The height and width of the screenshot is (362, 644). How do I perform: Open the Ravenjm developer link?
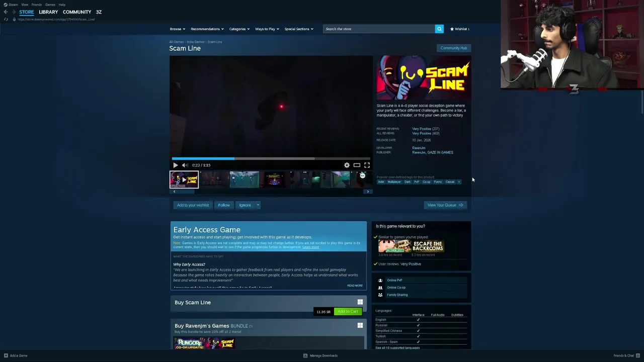[x=419, y=148]
